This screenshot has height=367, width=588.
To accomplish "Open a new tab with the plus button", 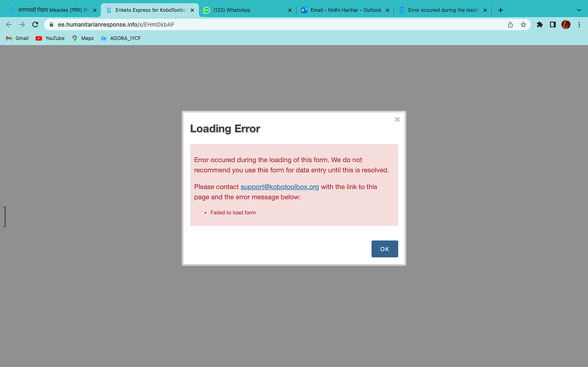I will tap(500, 10).
